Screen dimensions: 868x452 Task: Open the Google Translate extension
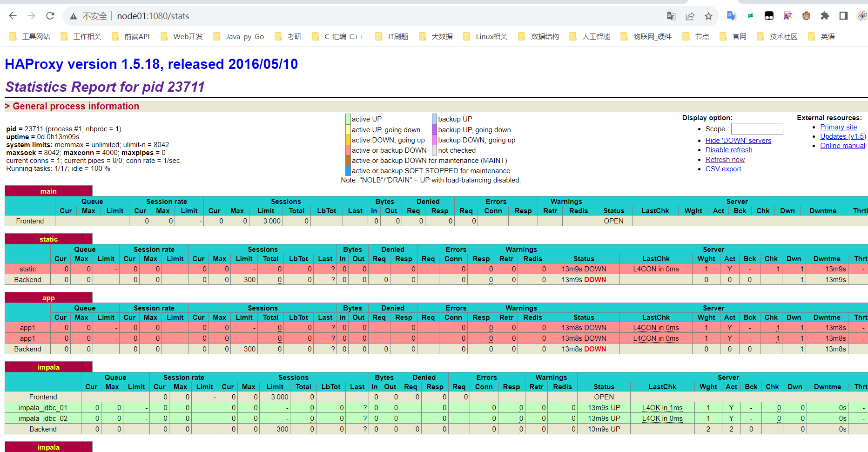[732, 16]
